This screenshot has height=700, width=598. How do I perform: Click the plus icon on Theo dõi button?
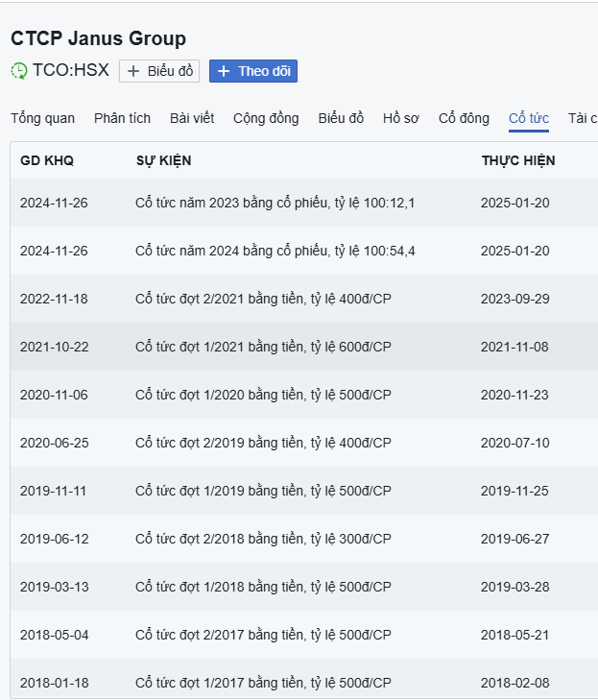pos(224,71)
